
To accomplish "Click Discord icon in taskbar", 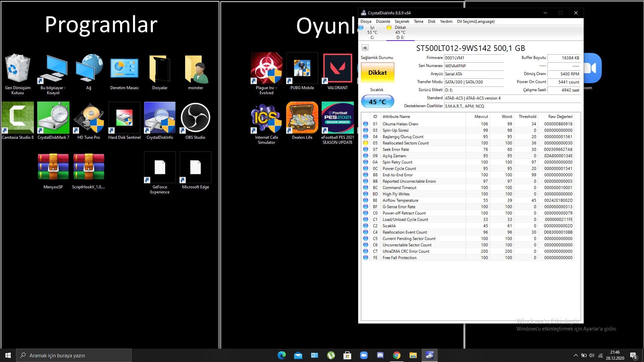I will (x=380, y=355).
